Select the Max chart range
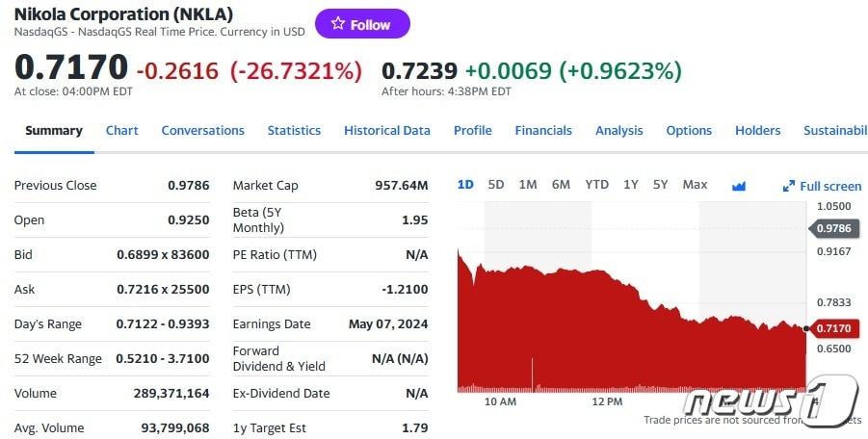This screenshot has width=868, height=439. [695, 185]
